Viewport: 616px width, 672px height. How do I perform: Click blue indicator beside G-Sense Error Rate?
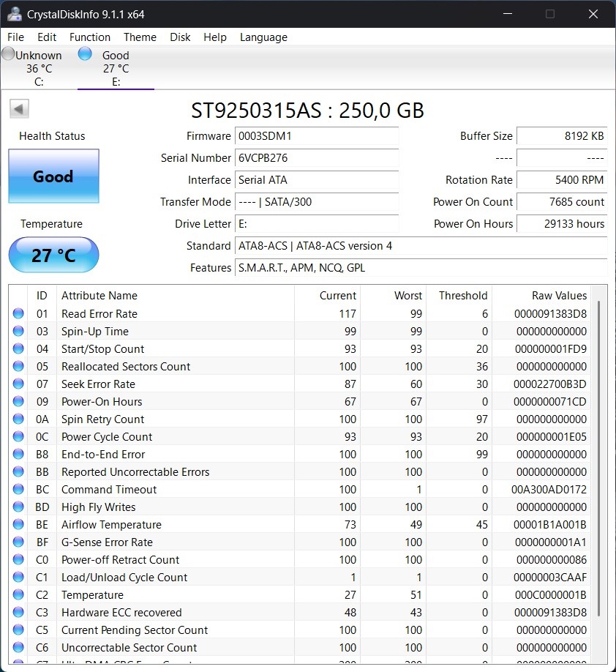(18, 542)
